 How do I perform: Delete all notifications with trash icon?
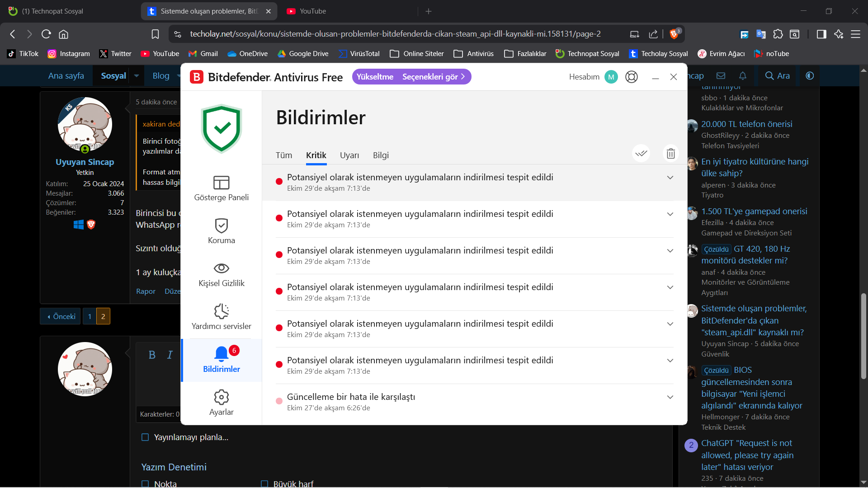pos(671,154)
